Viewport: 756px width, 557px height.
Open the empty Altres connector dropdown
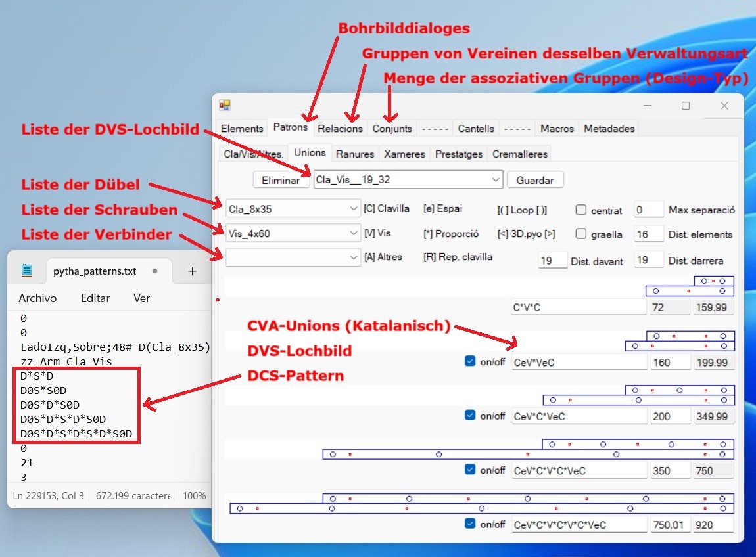tap(354, 257)
